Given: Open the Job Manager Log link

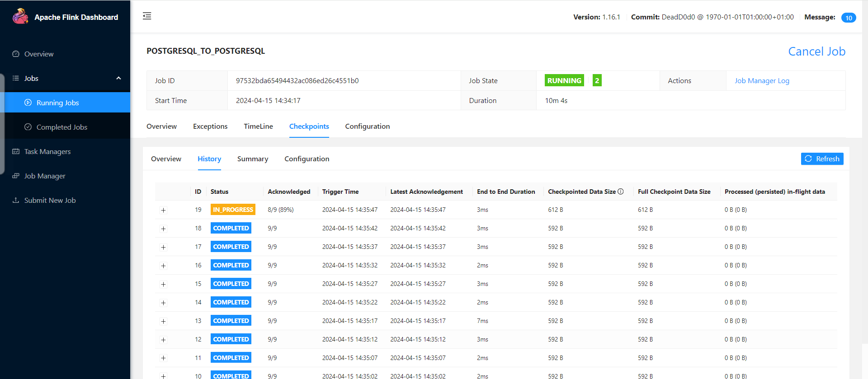Looking at the screenshot, I should (762, 81).
